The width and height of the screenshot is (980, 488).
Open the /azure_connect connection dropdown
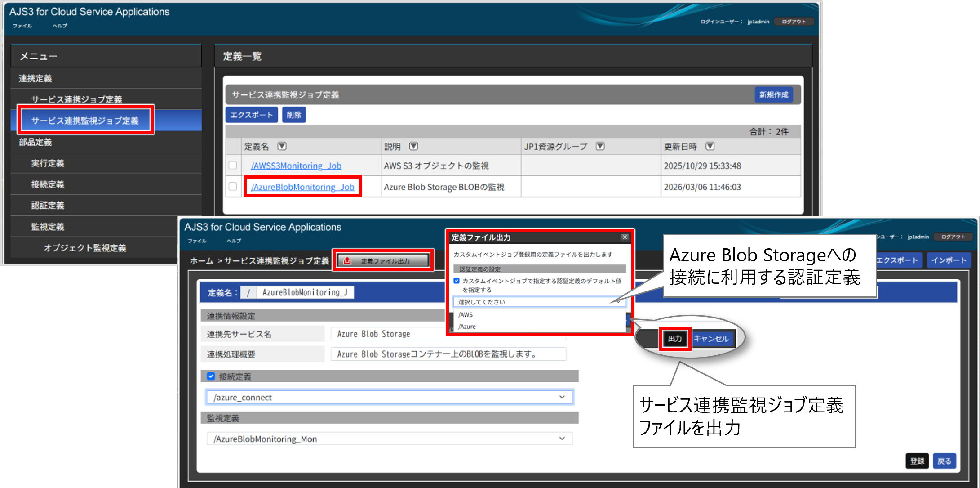click(389, 397)
